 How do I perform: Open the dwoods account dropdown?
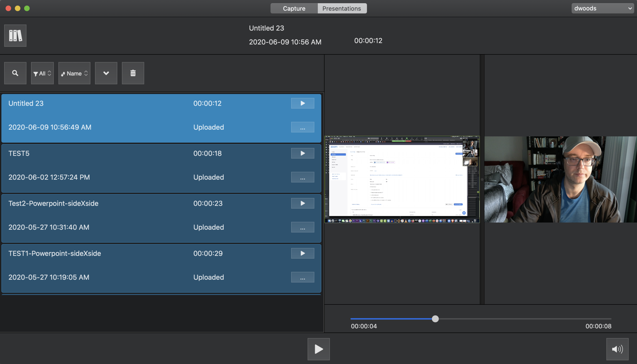(x=602, y=8)
